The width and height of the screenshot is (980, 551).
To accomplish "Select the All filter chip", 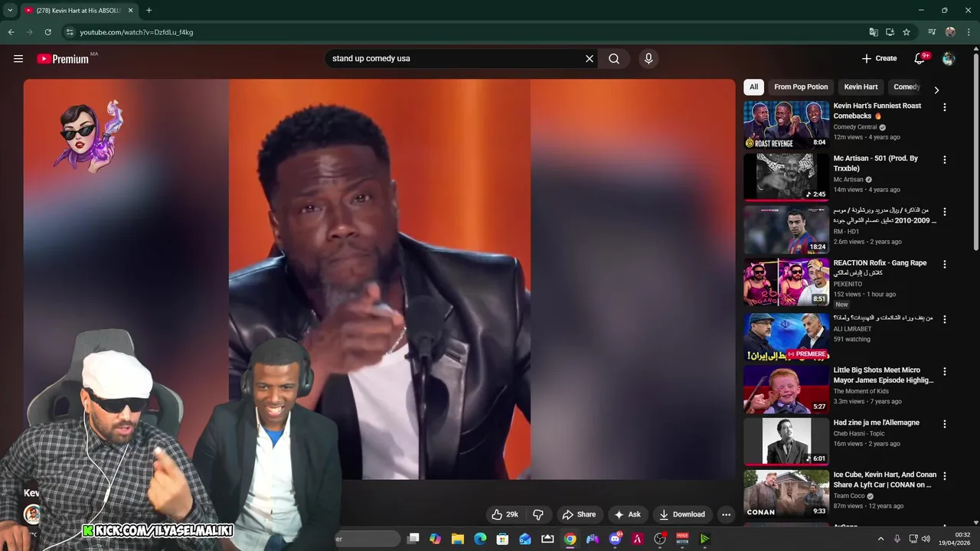I will (754, 87).
